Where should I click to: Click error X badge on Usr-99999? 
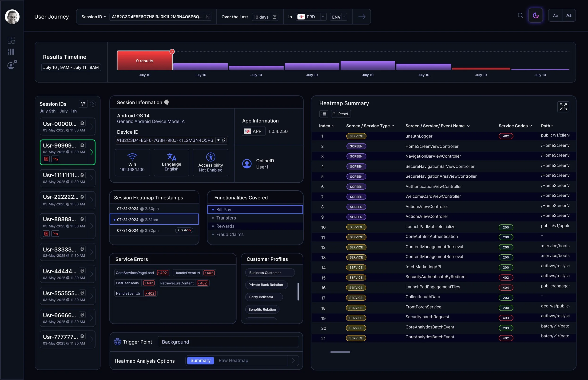(46, 159)
